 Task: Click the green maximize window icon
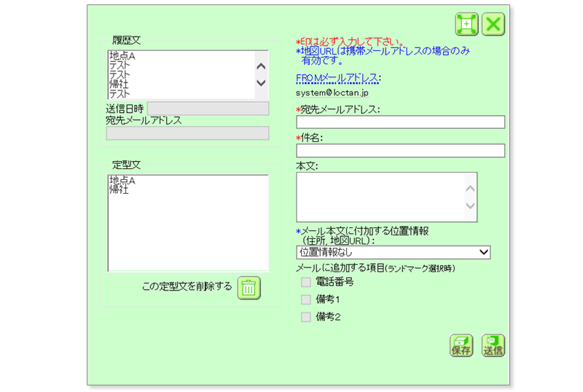click(x=466, y=24)
